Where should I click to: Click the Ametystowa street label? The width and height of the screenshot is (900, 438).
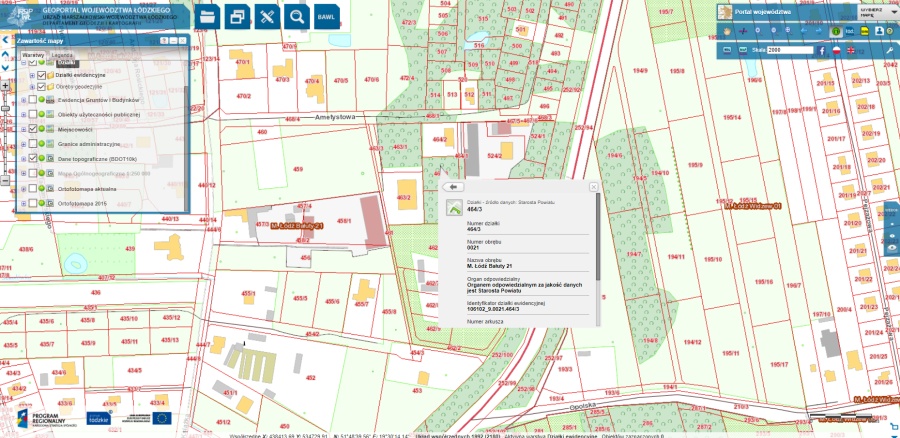(335, 117)
